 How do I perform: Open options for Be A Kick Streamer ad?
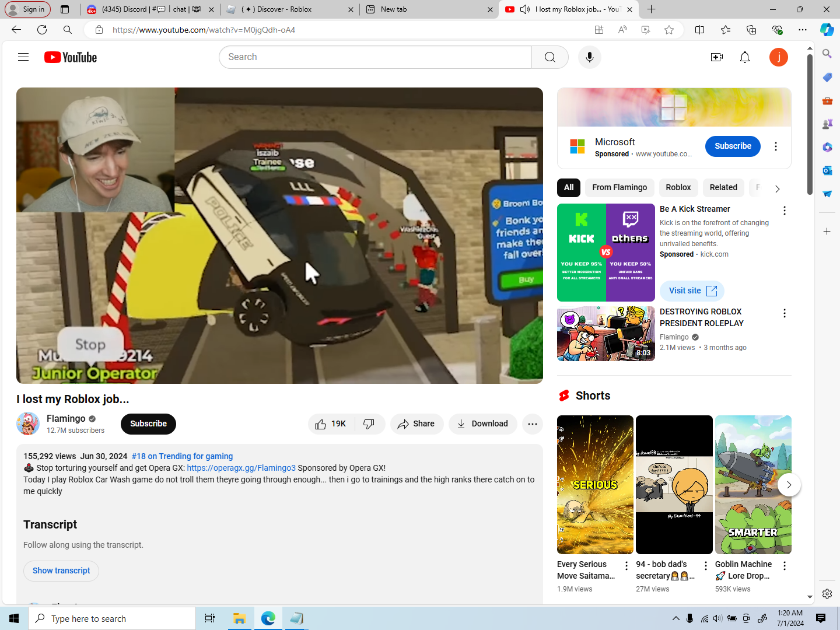(785, 211)
